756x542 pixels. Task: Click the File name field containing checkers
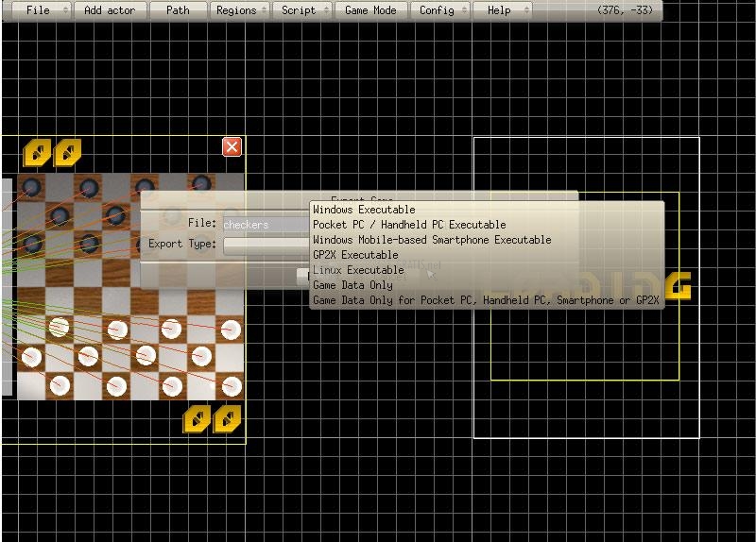(266, 225)
